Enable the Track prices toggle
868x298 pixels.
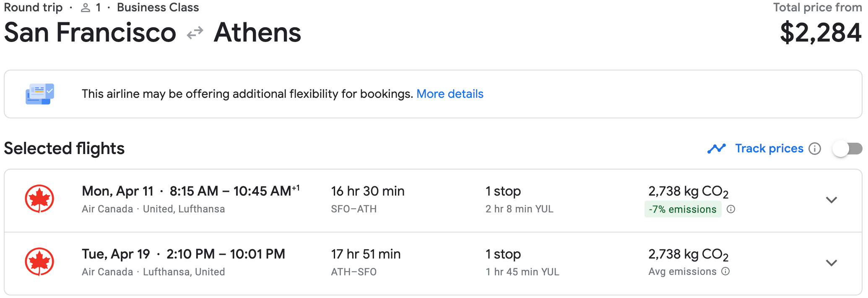pos(847,149)
